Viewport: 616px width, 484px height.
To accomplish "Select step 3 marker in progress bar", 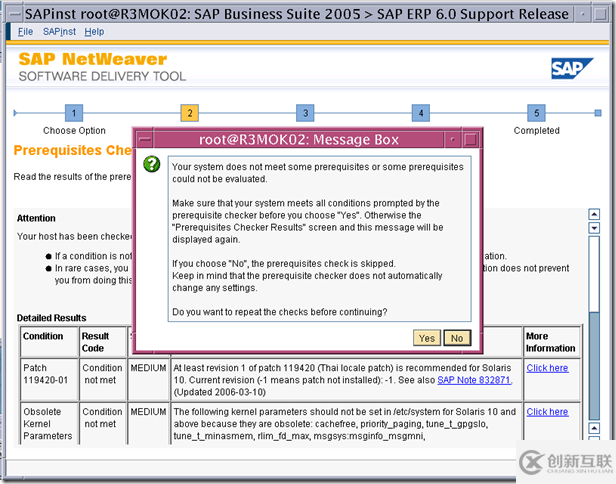I will [305, 113].
